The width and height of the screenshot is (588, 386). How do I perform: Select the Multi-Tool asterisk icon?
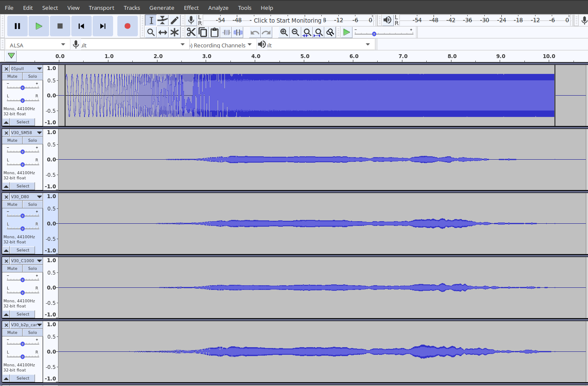(175, 32)
